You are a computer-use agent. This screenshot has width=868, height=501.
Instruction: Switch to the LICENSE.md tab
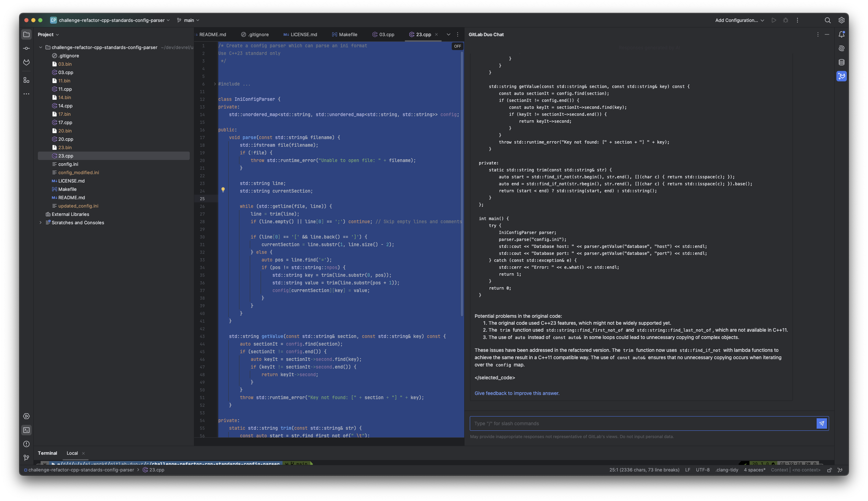[x=300, y=34]
